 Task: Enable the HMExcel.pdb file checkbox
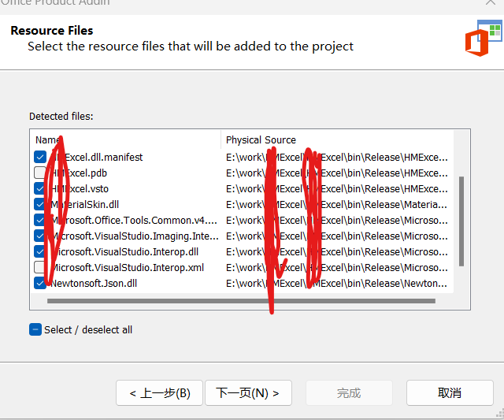[x=40, y=173]
